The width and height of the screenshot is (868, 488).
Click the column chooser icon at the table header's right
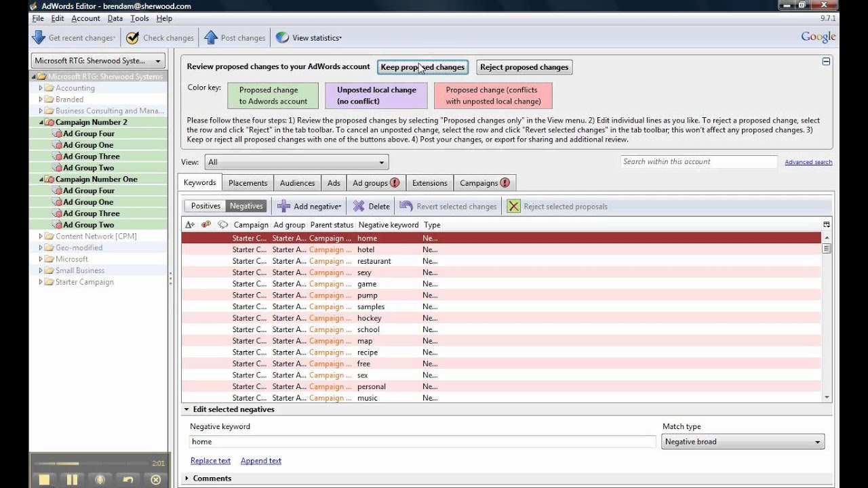(826, 224)
